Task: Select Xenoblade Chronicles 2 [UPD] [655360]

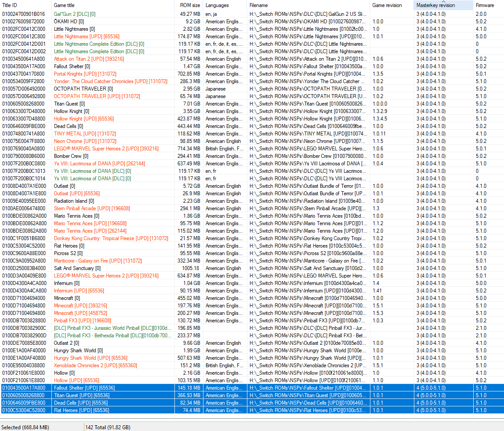Action: pyautogui.click(x=95, y=365)
